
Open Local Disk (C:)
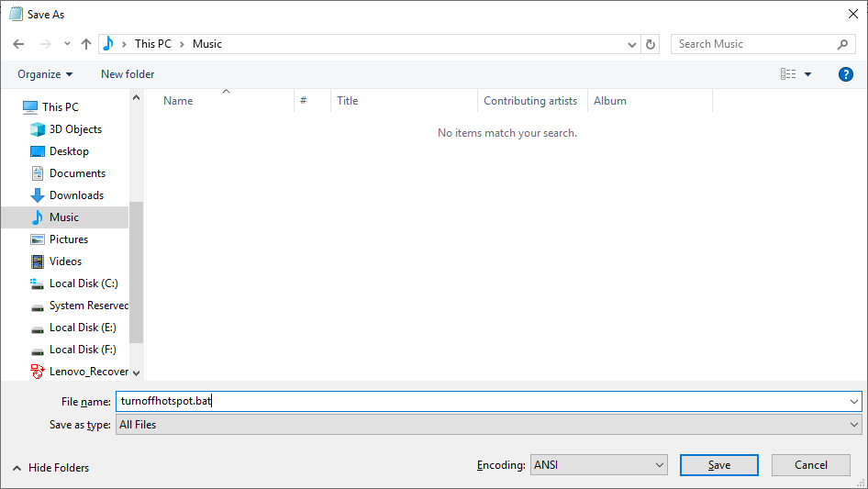[83, 283]
